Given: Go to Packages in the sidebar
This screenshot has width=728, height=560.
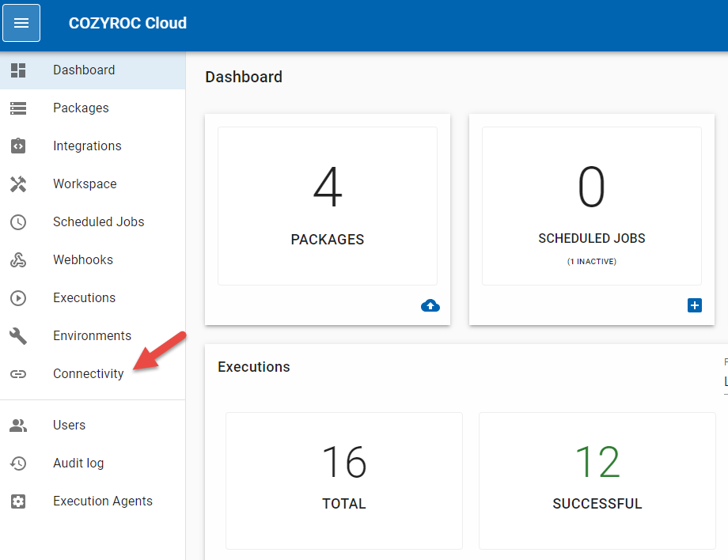Looking at the screenshot, I should (x=93, y=108).
